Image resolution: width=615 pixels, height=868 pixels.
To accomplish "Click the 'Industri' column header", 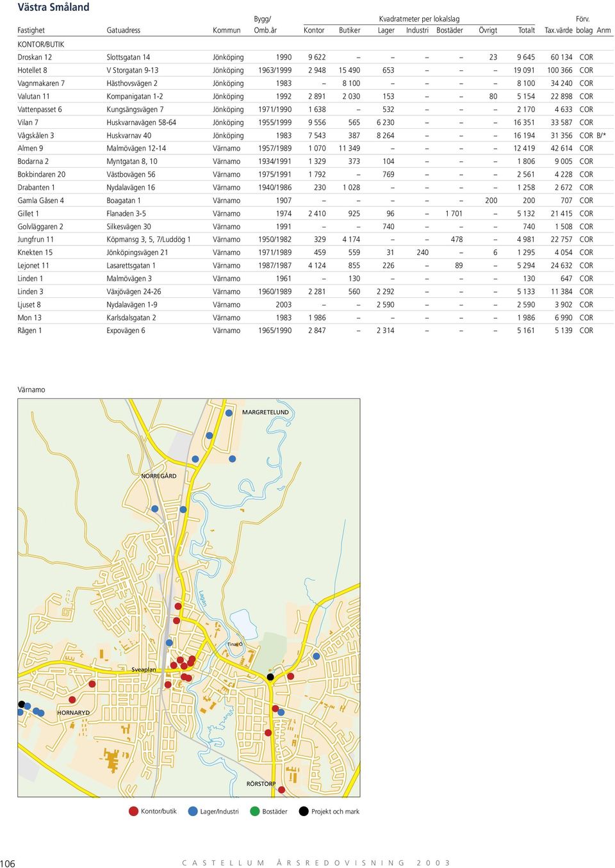I will tap(417, 30).
